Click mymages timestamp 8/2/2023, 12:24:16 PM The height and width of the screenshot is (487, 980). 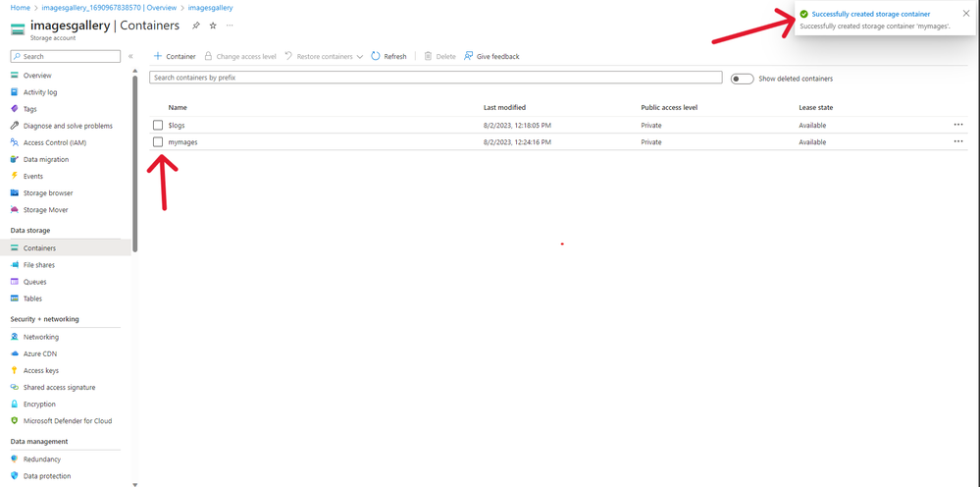click(x=517, y=142)
